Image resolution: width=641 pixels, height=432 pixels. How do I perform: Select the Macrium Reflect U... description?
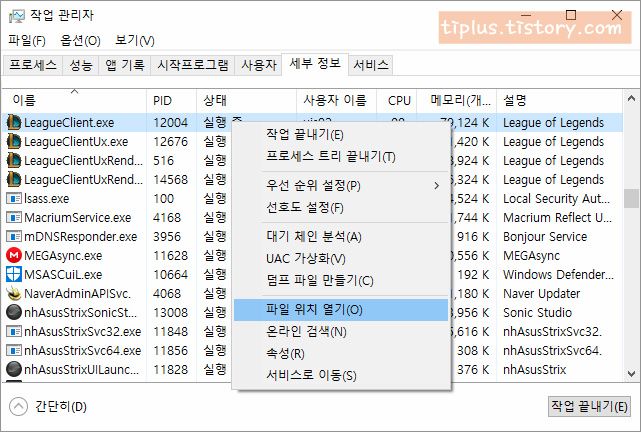pyautogui.click(x=558, y=217)
